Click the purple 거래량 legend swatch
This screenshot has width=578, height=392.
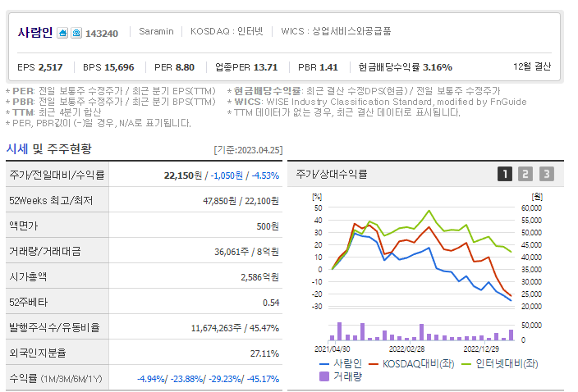[x=324, y=376]
